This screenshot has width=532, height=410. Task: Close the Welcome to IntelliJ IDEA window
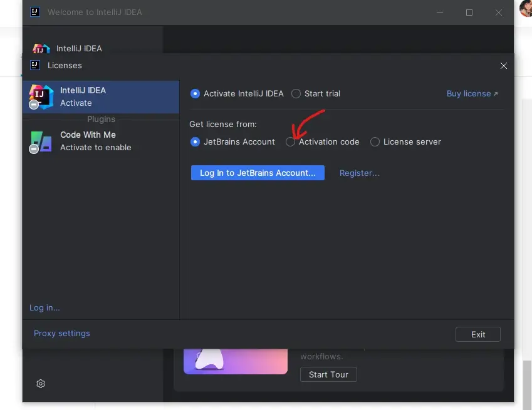(x=498, y=13)
